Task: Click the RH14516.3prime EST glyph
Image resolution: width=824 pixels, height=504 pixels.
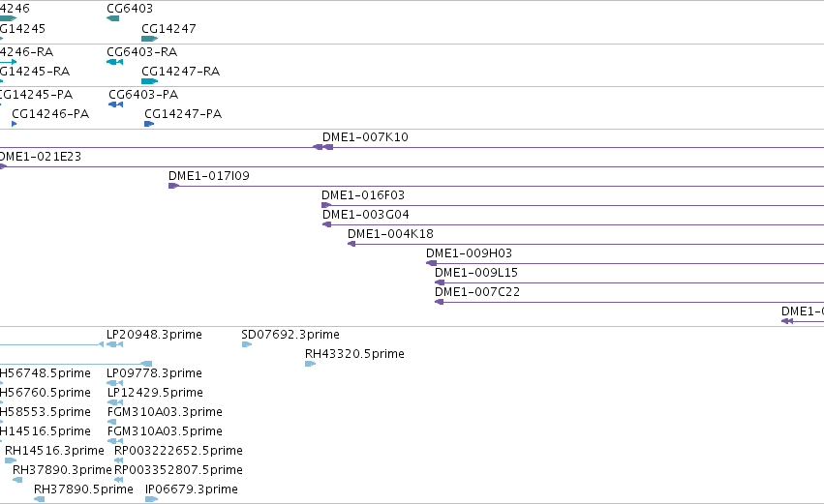Action: [x=11, y=460]
